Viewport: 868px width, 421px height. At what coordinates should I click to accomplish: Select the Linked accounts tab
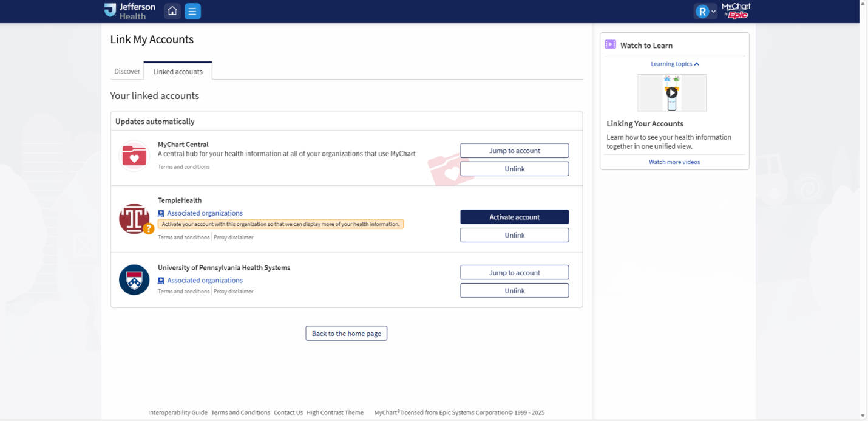click(178, 71)
